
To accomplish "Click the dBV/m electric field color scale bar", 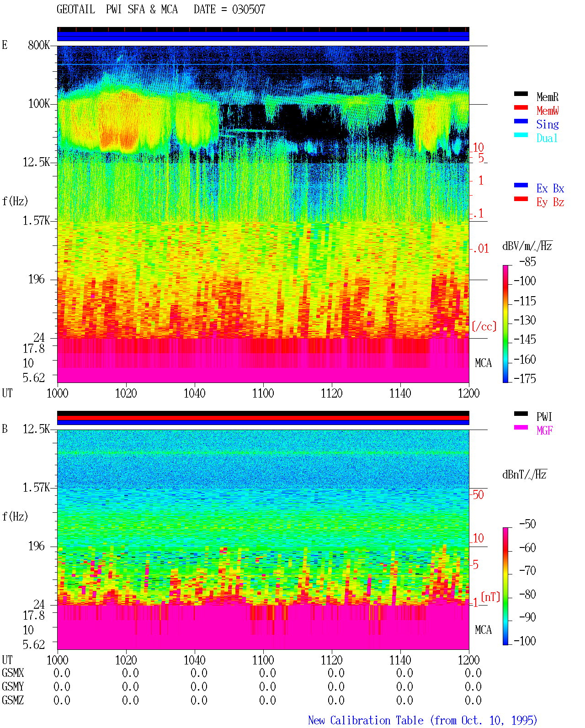I will point(505,324).
